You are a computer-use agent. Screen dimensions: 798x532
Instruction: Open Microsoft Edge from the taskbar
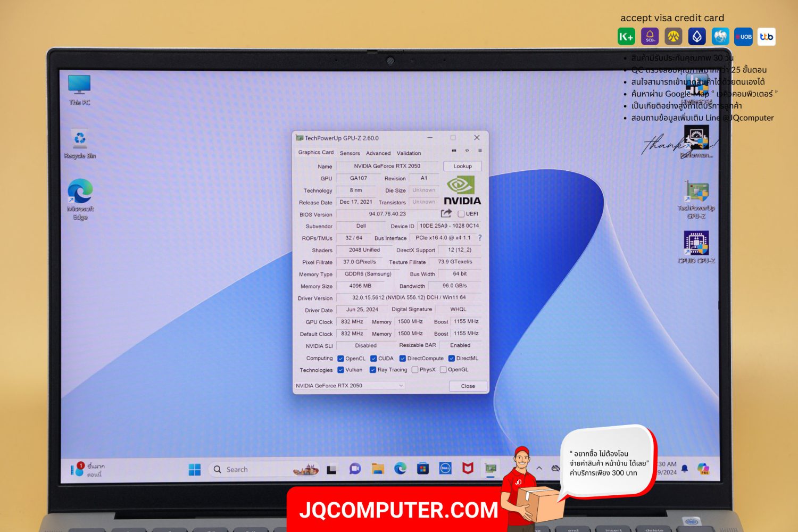400,468
